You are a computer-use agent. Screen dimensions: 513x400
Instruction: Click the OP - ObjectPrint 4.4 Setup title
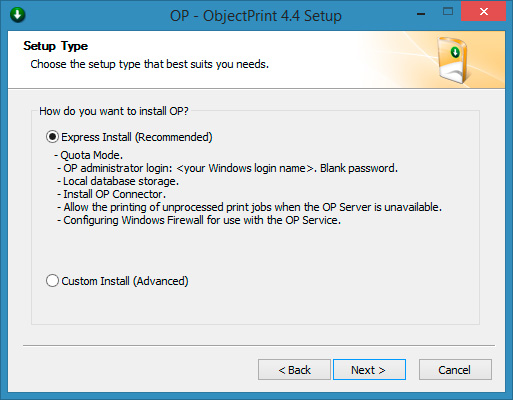[256, 16]
